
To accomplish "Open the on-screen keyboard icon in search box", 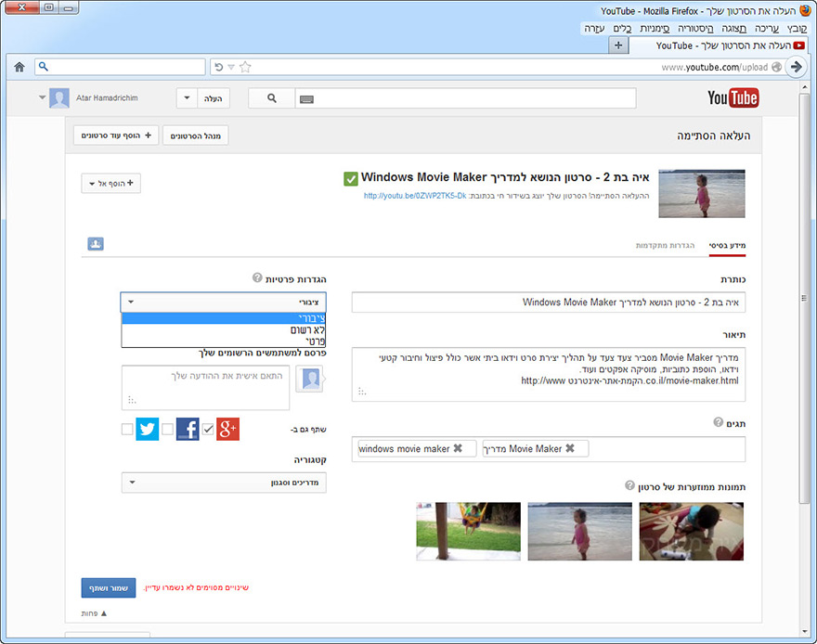I will point(307,99).
